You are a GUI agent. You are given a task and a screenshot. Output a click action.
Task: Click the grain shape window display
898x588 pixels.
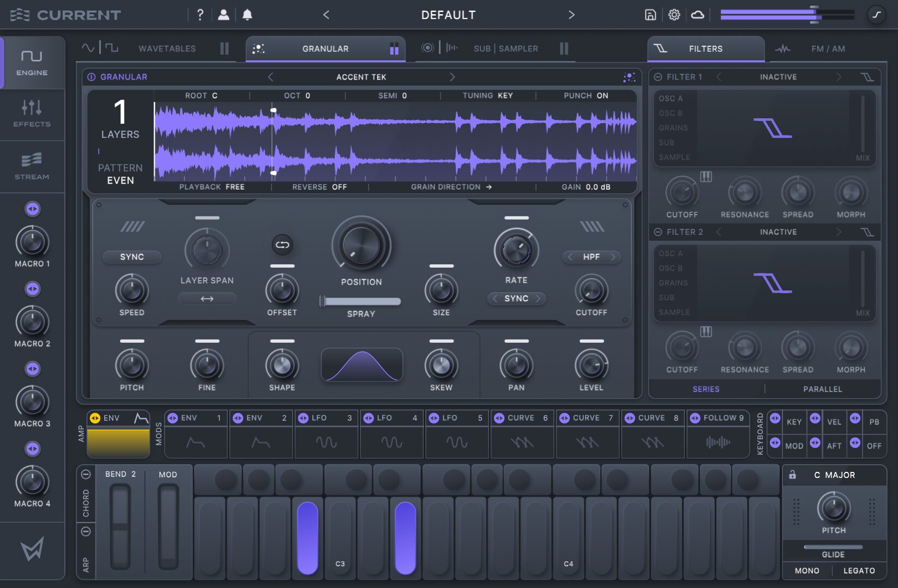point(362,365)
